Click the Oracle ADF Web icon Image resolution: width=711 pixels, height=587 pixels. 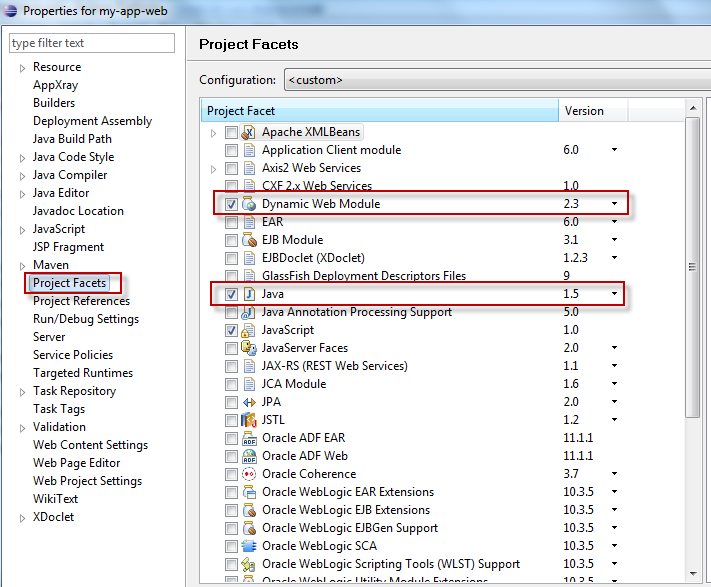[249, 456]
